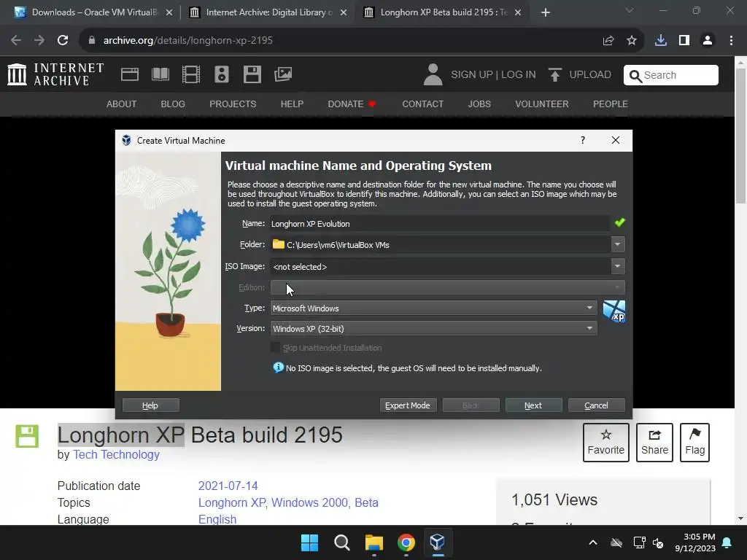Click the Next button in dialog
This screenshot has width=747, height=560.
[533, 405]
